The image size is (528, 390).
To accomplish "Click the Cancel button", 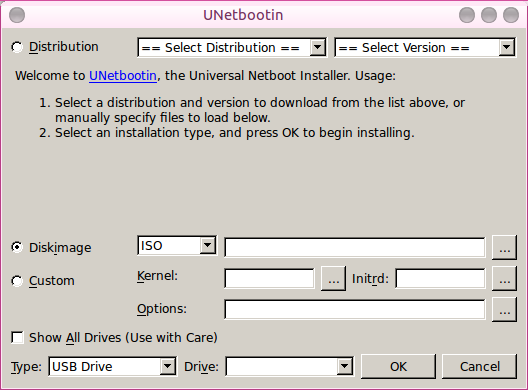I will [480, 366].
